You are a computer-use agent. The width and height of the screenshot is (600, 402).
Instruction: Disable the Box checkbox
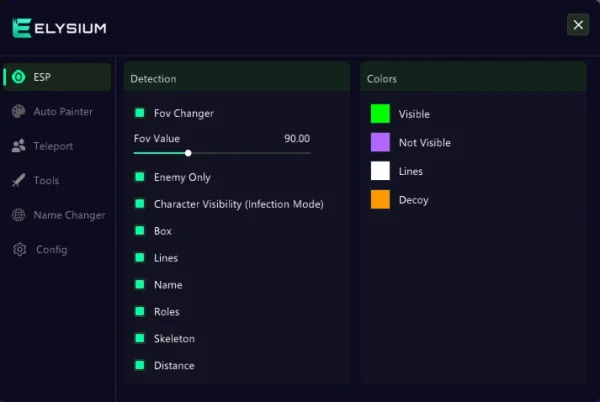[140, 231]
